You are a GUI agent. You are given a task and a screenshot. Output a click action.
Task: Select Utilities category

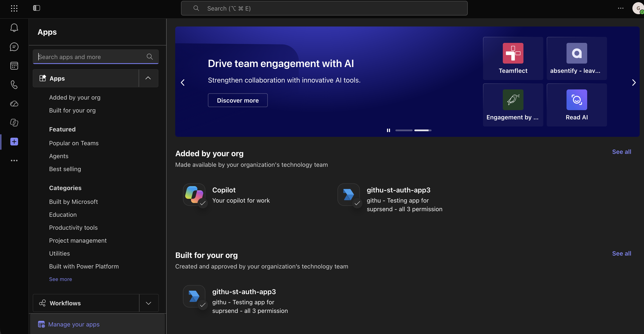[x=59, y=253]
